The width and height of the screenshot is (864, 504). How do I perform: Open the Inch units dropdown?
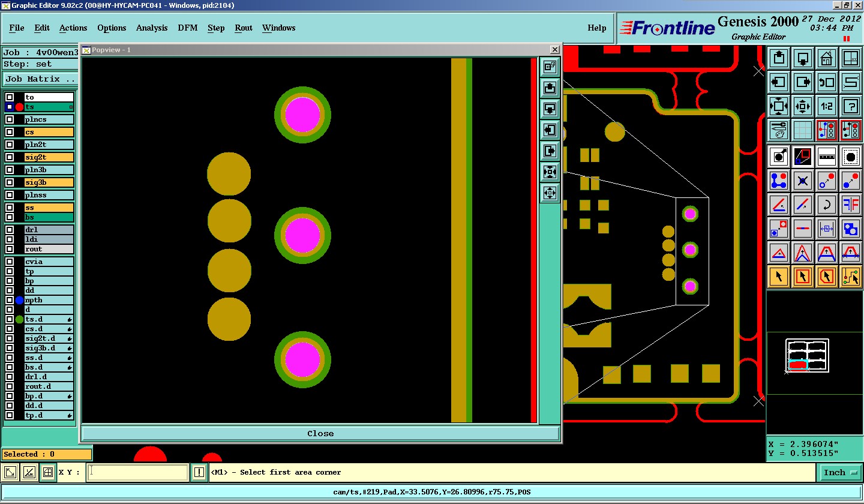click(840, 472)
